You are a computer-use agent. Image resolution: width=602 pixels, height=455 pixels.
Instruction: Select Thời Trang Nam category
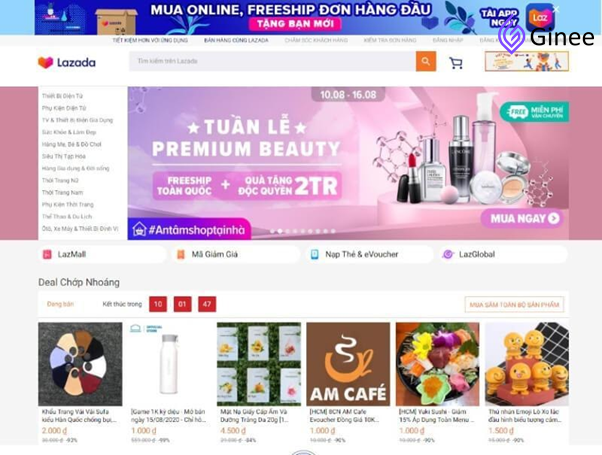pos(62,192)
